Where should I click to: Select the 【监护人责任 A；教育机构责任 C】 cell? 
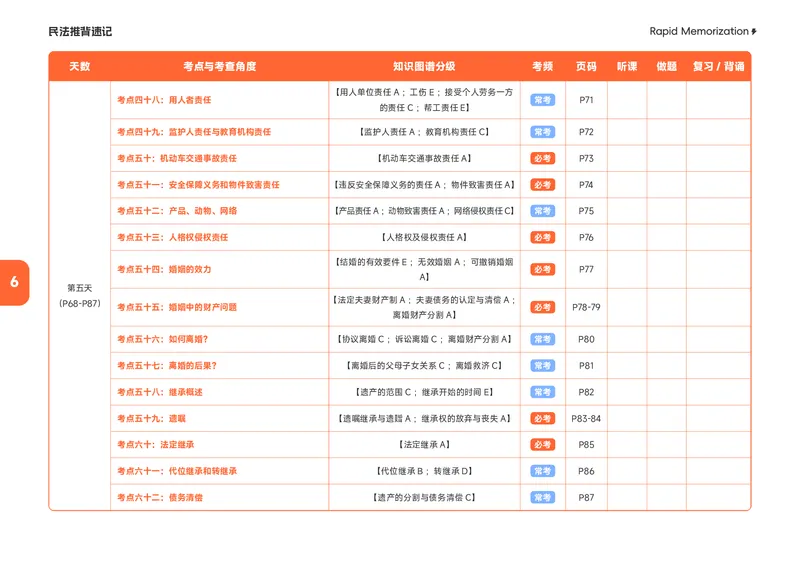[424, 132]
